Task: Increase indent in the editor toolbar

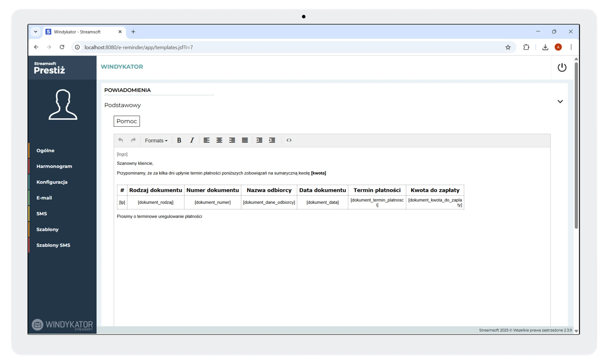Action: [272, 140]
